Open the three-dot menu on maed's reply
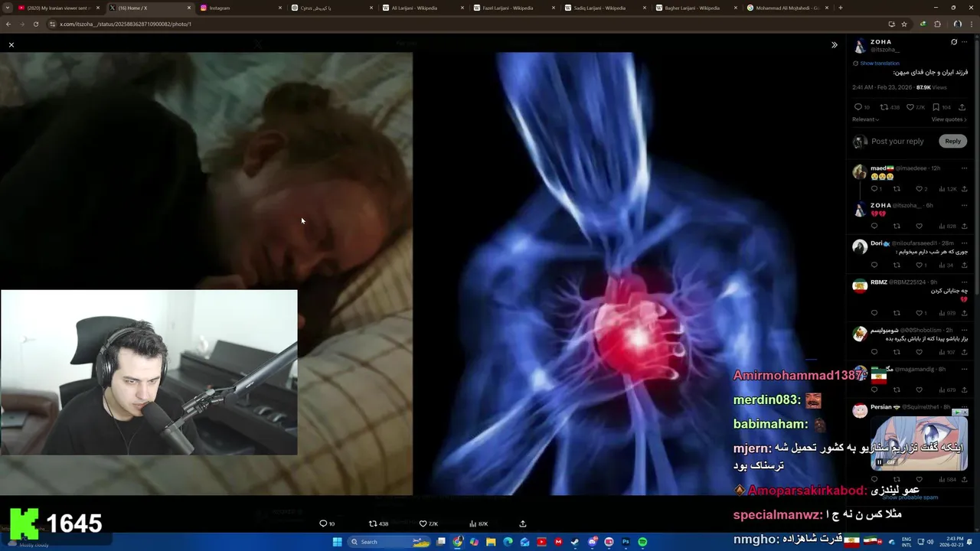This screenshot has height=551, width=980. tap(964, 168)
